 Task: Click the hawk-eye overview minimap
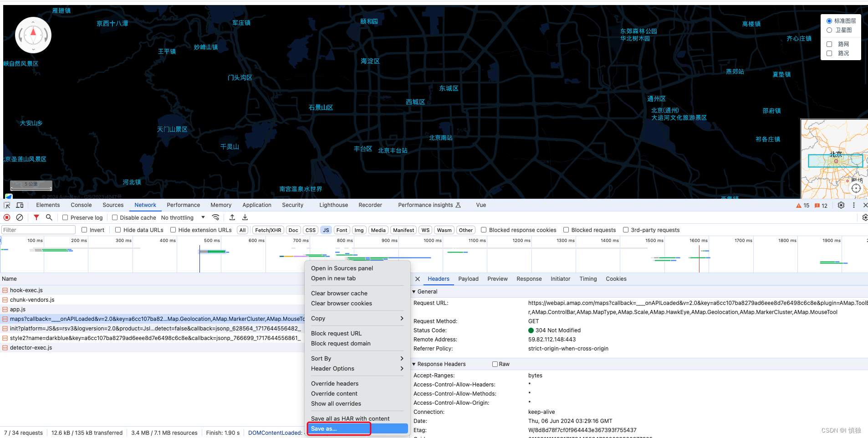tap(834, 159)
